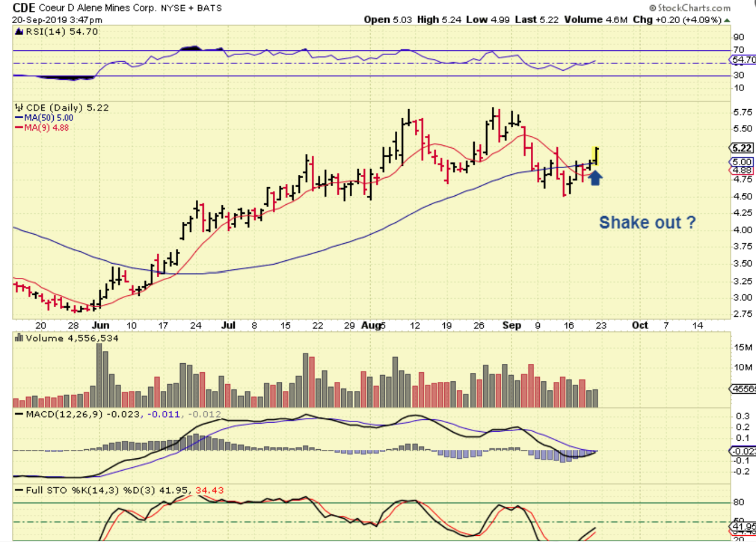Click the 3.25 level on the price axis
The height and width of the screenshot is (542, 756).
pyautogui.click(x=742, y=281)
